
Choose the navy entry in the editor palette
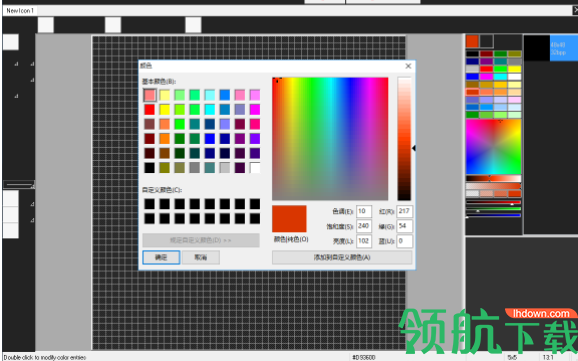[473, 61]
